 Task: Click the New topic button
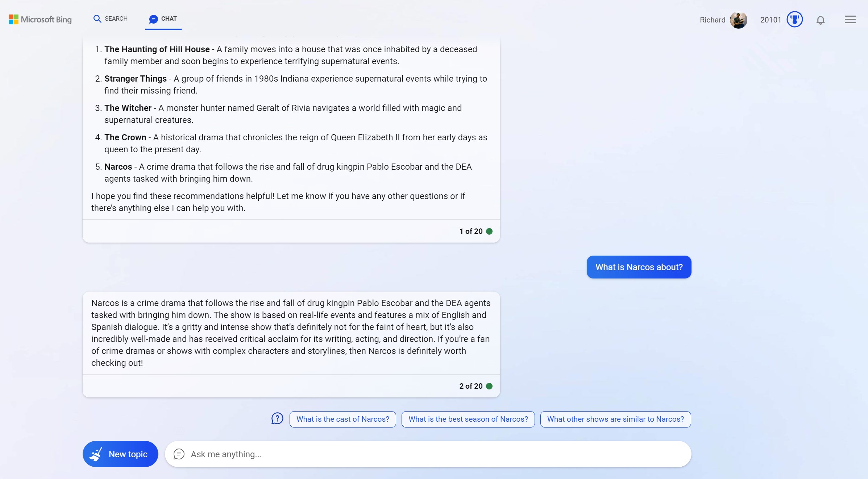click(x=120, y=454)
